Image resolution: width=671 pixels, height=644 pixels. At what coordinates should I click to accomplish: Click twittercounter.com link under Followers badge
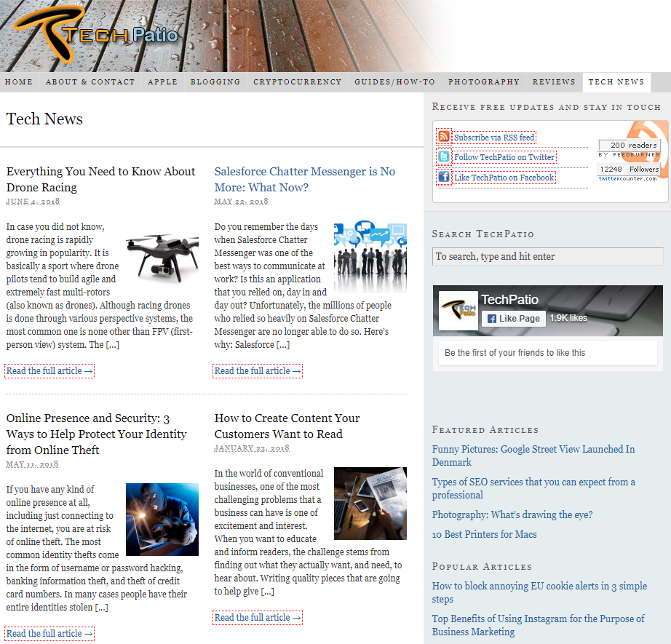tap(627, 179)
